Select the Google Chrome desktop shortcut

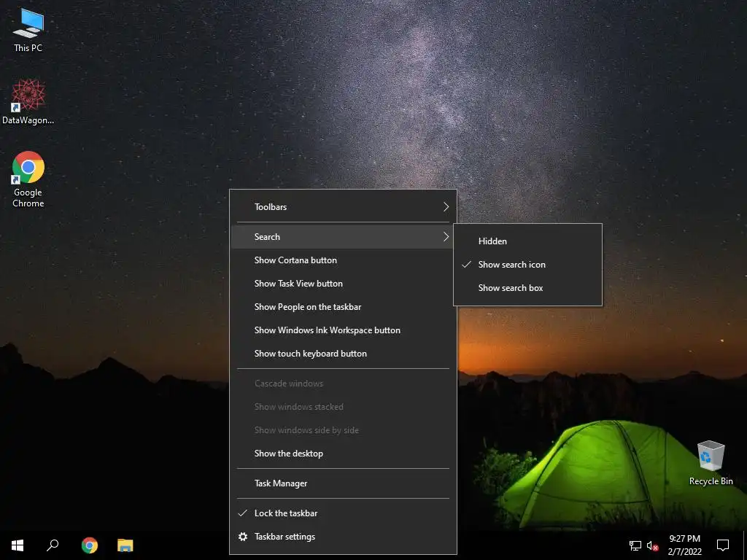coord(28,179)
